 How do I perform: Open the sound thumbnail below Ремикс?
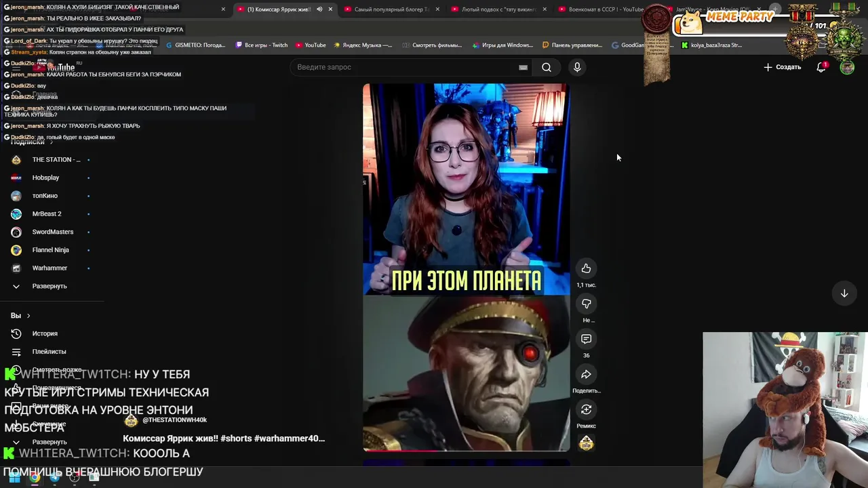point(586,443)
